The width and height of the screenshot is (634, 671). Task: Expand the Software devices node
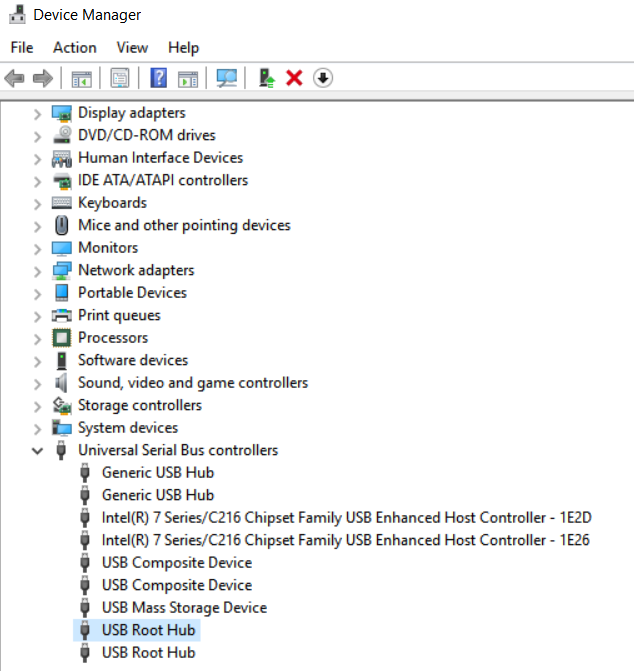[x=38, y=362]
